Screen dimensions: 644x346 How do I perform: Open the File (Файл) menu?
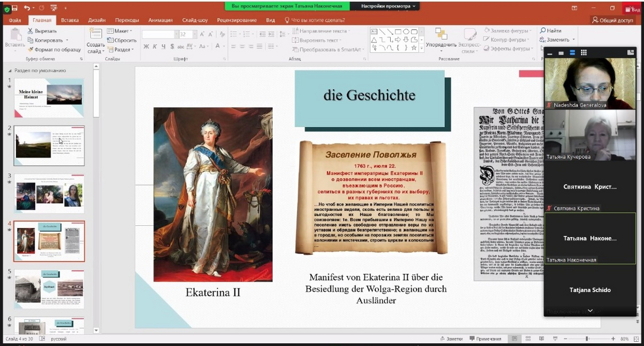click(14, 20)
